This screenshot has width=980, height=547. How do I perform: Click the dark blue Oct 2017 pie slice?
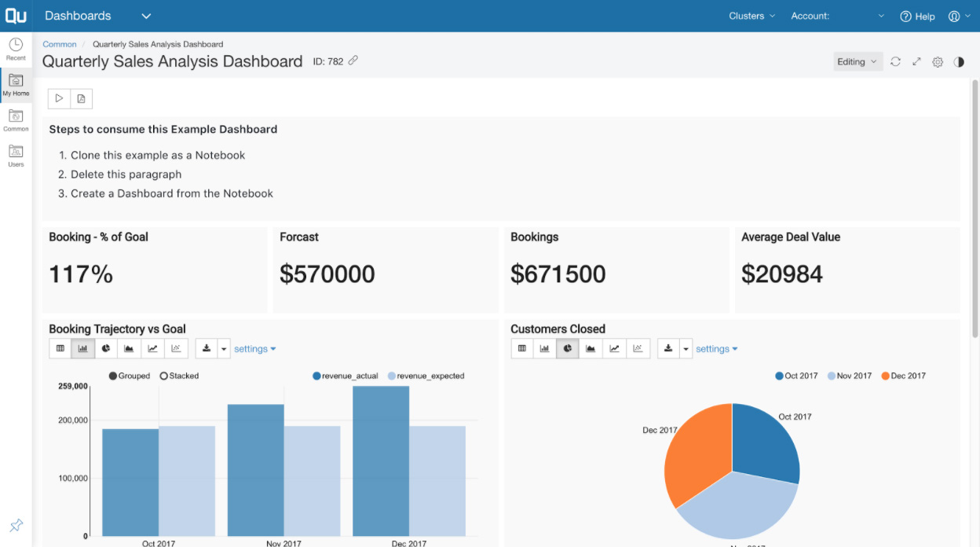tap(764, 442)
